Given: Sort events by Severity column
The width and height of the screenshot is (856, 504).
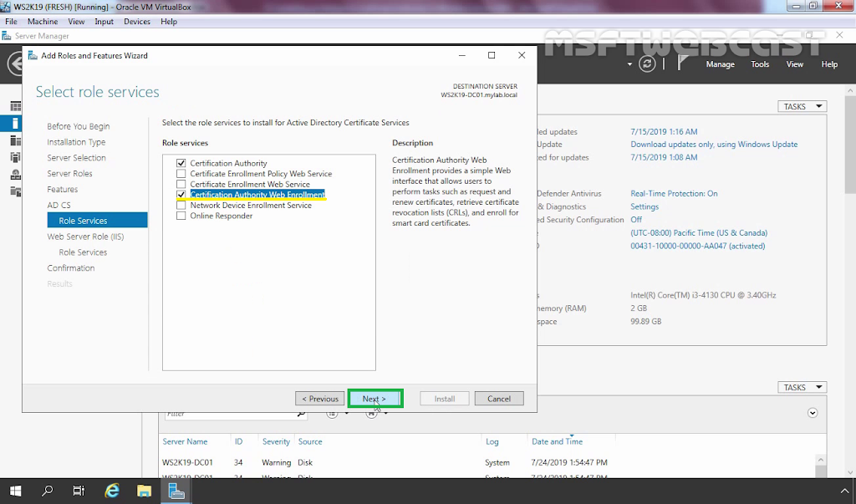Looking at the screenshot, I should [x=276, y=441].
